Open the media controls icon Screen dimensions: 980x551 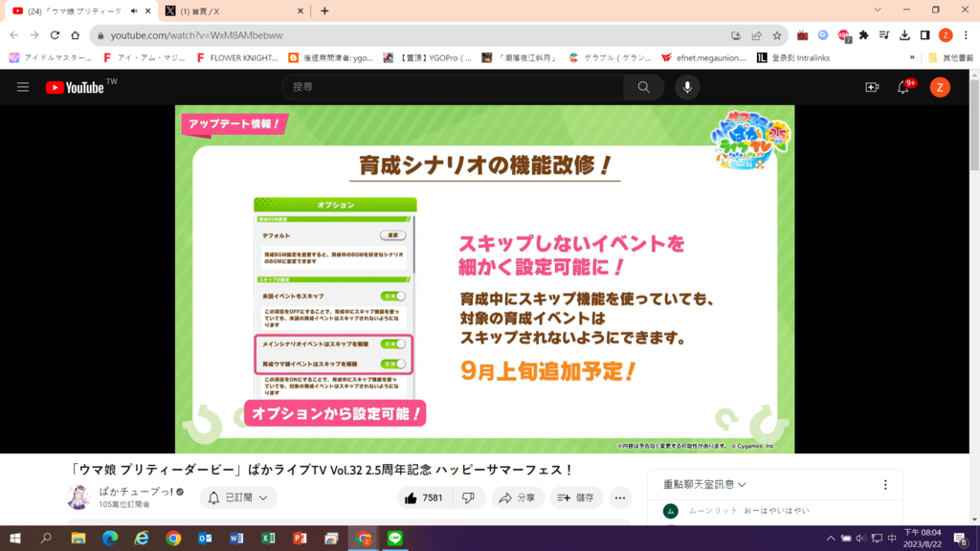pyautogui.click(x=883, y=35)
